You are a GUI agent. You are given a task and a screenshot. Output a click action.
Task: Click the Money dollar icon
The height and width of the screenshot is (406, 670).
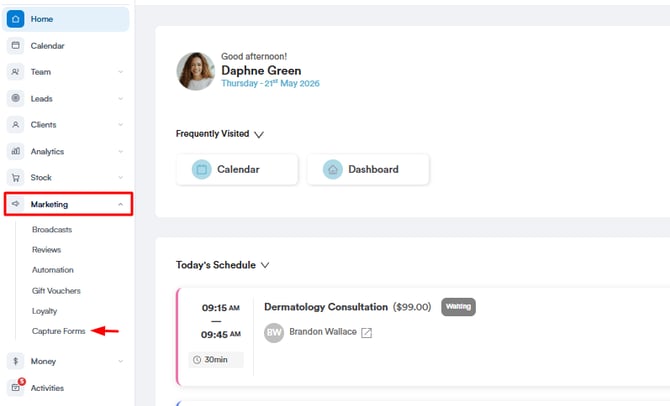click(x=15, y=361)
